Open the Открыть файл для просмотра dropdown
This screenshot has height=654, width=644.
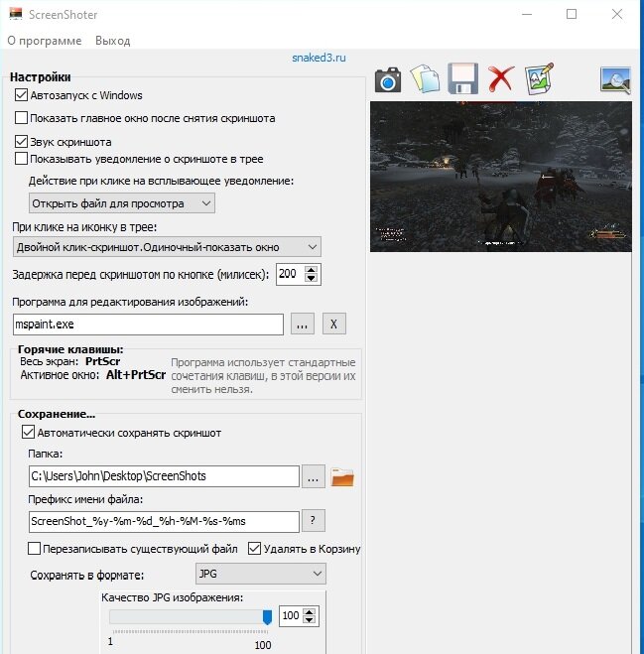122,203
